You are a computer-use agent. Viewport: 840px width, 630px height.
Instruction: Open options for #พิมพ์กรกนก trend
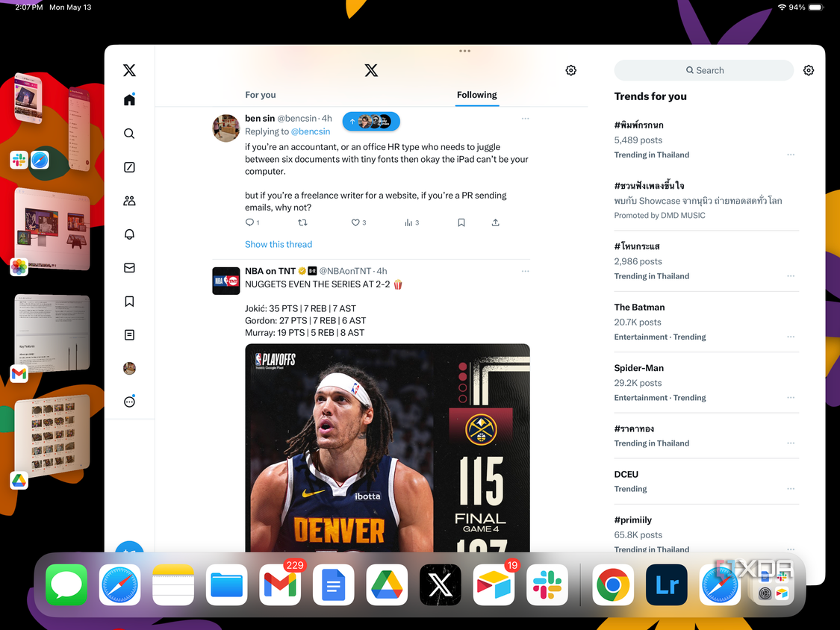[791, 155]
